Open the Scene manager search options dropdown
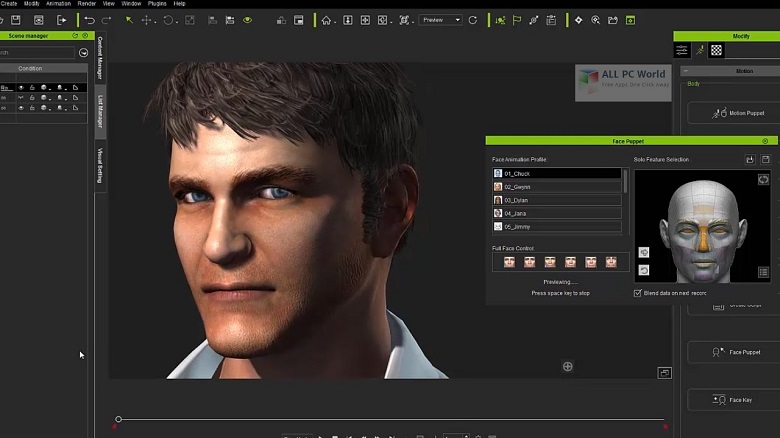The width and height of the screenshot is (780, 438). (84, 53)
